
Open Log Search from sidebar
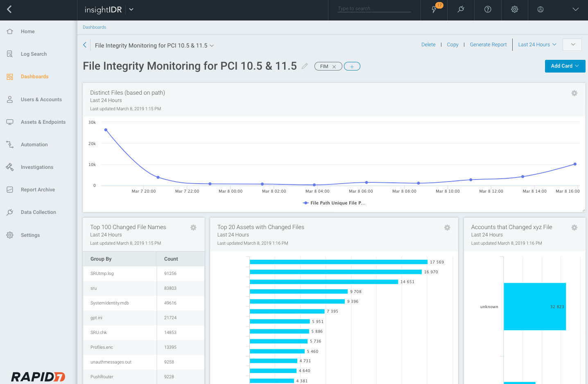point(34,54)
